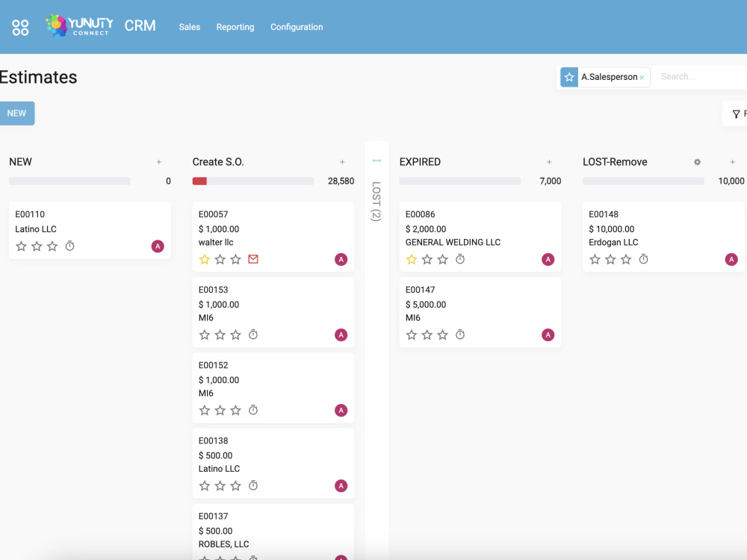The width and height of the screenshot is (747, 560).
Task: Click the activity clock on E00138 card
Action: (x=253, y=485)
